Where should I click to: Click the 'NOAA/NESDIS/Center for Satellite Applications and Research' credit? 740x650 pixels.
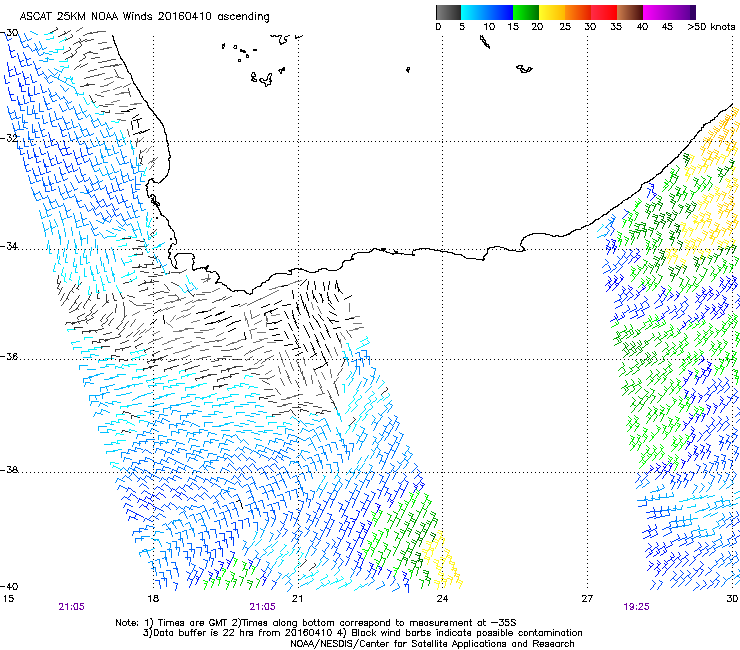(432, 643)
